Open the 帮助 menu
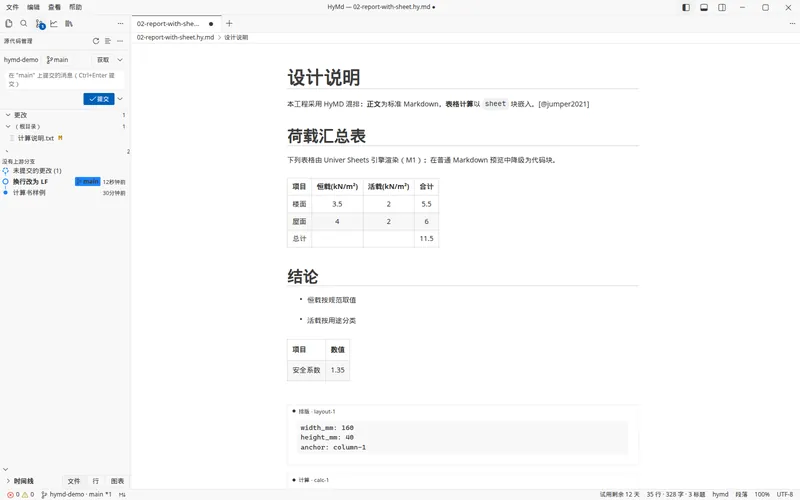Viewport: 800px width, 500px height. pos(76,7)
